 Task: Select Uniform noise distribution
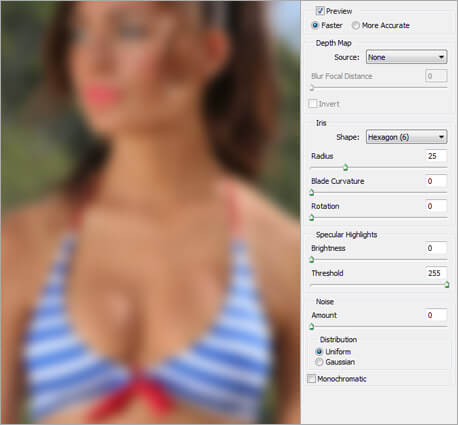tap(319, 352)
